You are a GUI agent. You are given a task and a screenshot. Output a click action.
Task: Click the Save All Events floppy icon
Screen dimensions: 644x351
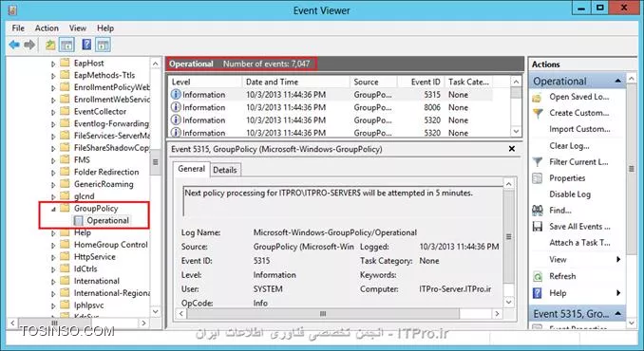[x=538, y=227]
